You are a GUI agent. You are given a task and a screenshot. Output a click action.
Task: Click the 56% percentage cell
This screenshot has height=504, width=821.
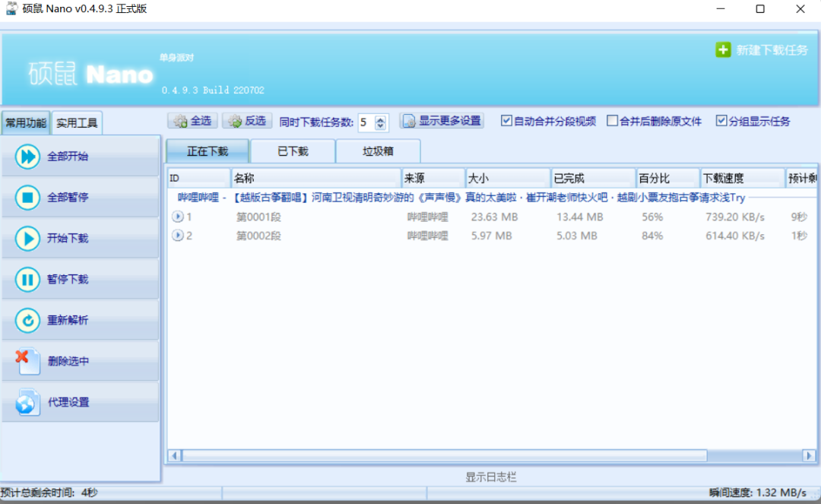tap(652, 217)
